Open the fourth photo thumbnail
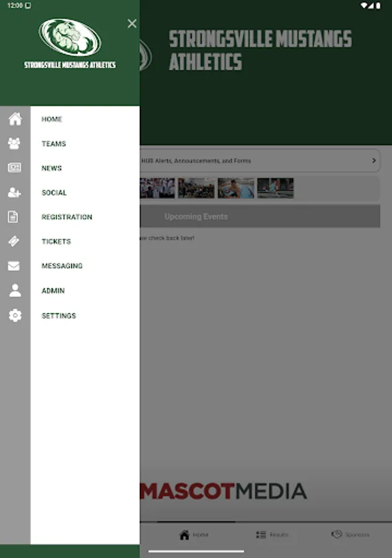Image resolution: width=392 pixels, height=558 pixels. [x=276, y=188]
